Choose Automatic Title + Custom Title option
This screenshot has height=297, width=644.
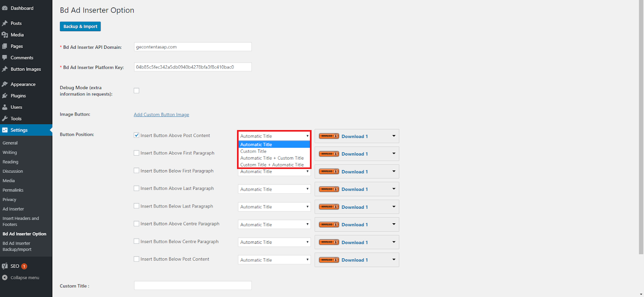[274, 158]
